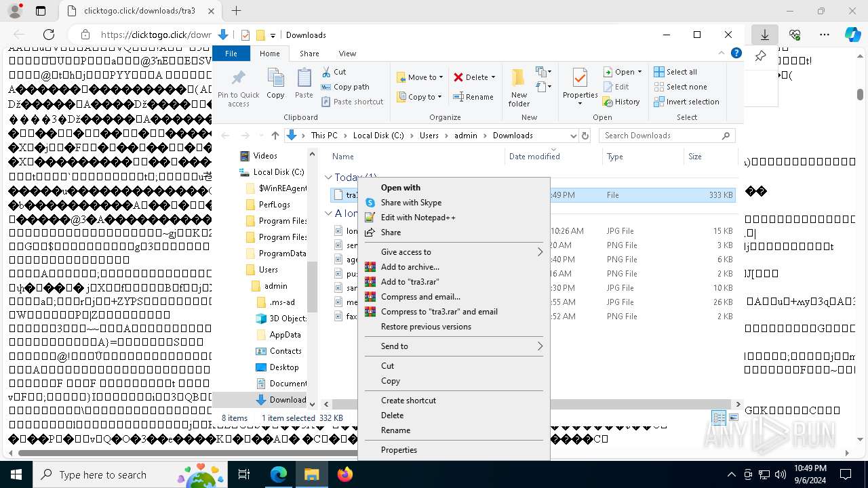Switch to large icons view in status bar
Viewport: 868px width, 488px height.
point(732,418)
